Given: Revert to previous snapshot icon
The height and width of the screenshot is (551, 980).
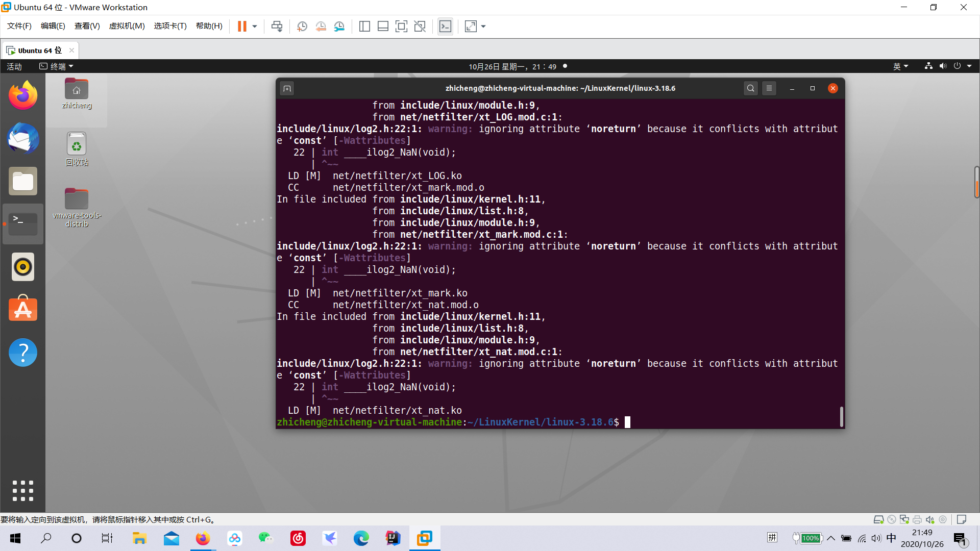Looking at the screenshot, I should pyautogui.click(x=321, y=26).
